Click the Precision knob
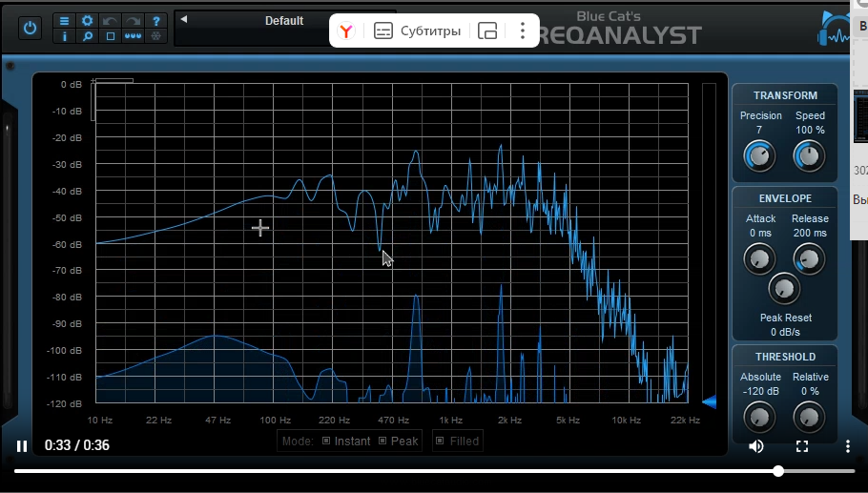This screenshot has height=493, width=868. [759, 156]
